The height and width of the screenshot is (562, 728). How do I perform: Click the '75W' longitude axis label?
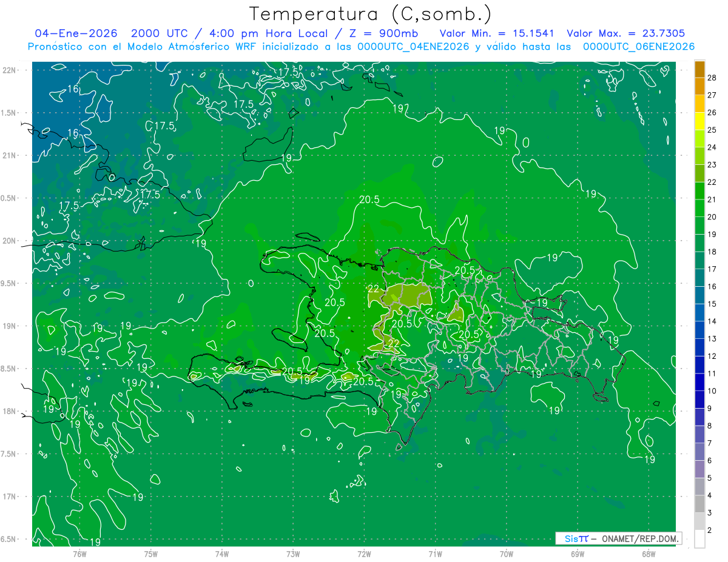(150, 554)
